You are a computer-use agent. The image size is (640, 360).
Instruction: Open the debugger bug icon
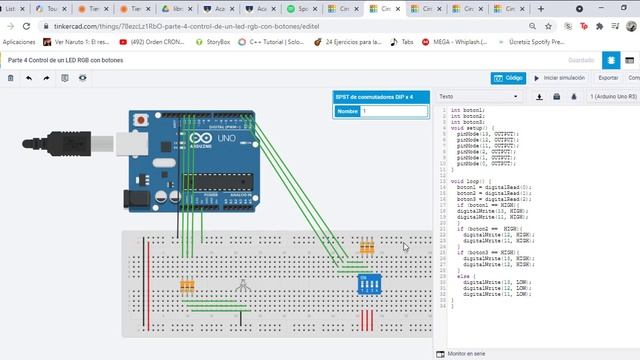tap(573, 97)
